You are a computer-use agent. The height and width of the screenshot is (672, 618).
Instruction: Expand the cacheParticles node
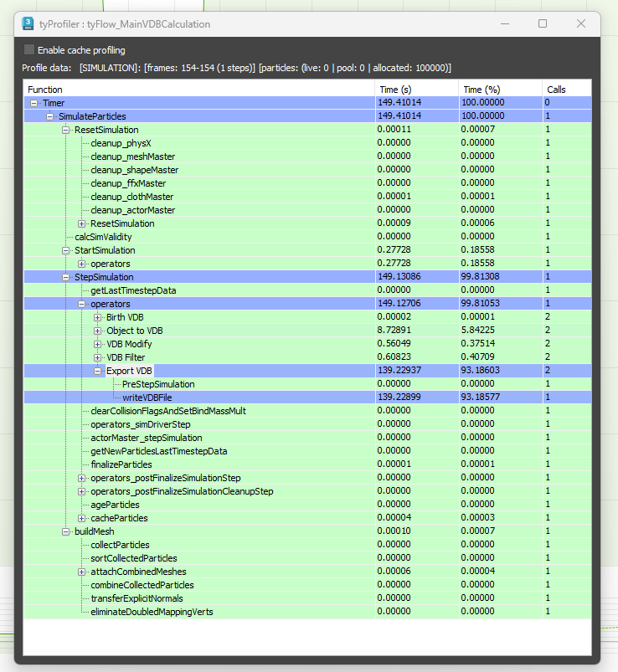[x=82, y=518]
